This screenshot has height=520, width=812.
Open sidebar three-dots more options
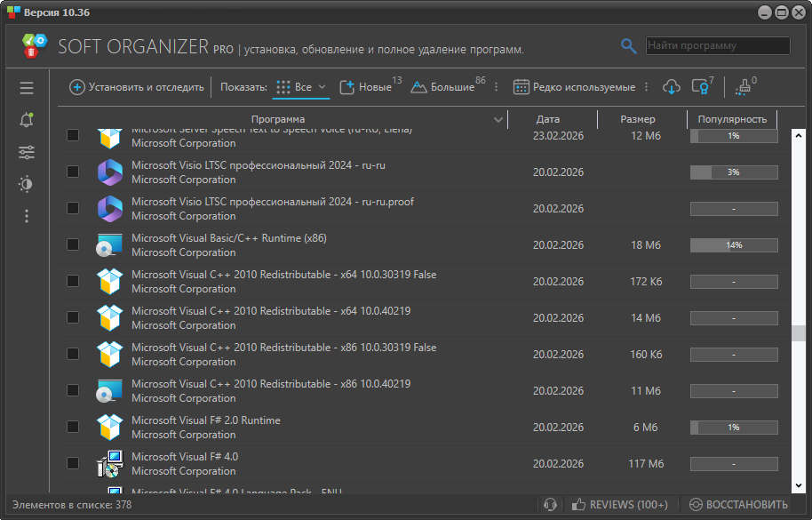(x=27, y=216)
